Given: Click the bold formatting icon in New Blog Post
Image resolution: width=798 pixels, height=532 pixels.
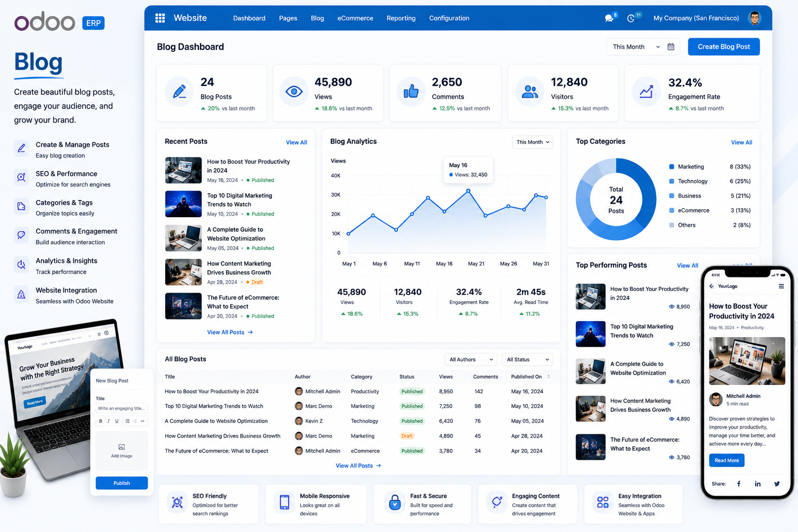Looking at the screenshot, I should click(101, 421).
